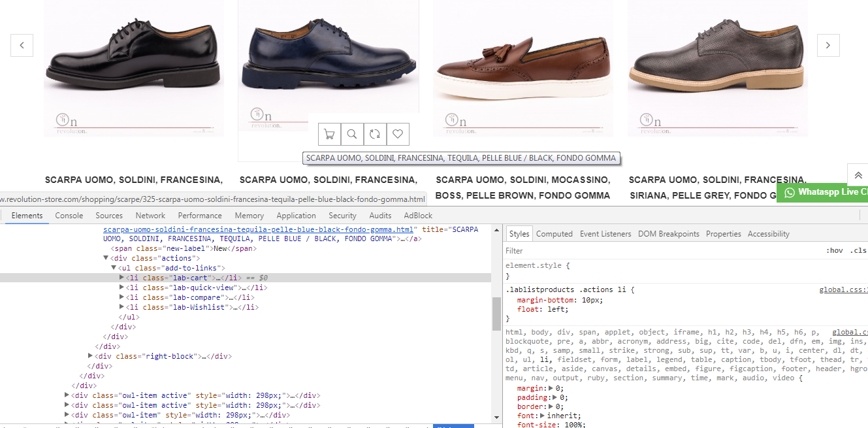Open the brown tassel moccasin shoe image
This screenshot has height=428, width=868.
tap(523, 69)
